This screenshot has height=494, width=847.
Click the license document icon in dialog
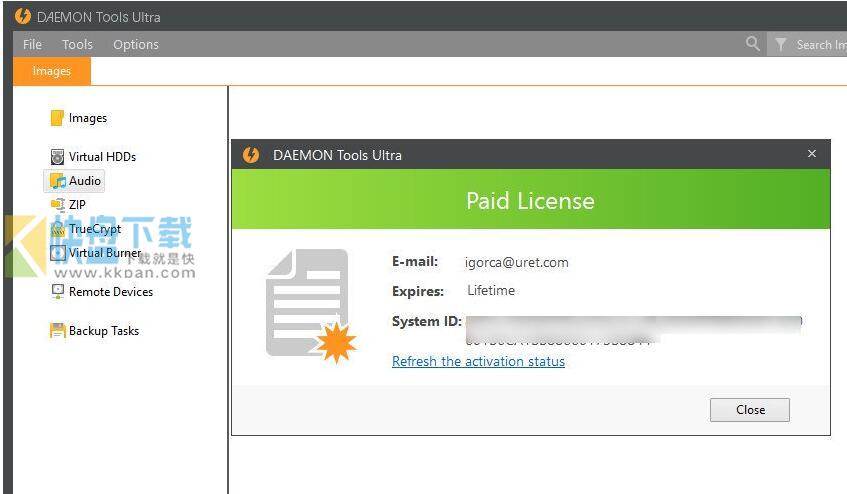pos(311,306)
